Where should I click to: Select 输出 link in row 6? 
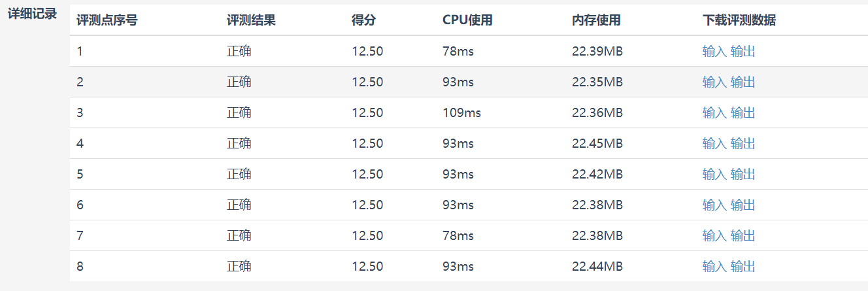pos(743,205)
